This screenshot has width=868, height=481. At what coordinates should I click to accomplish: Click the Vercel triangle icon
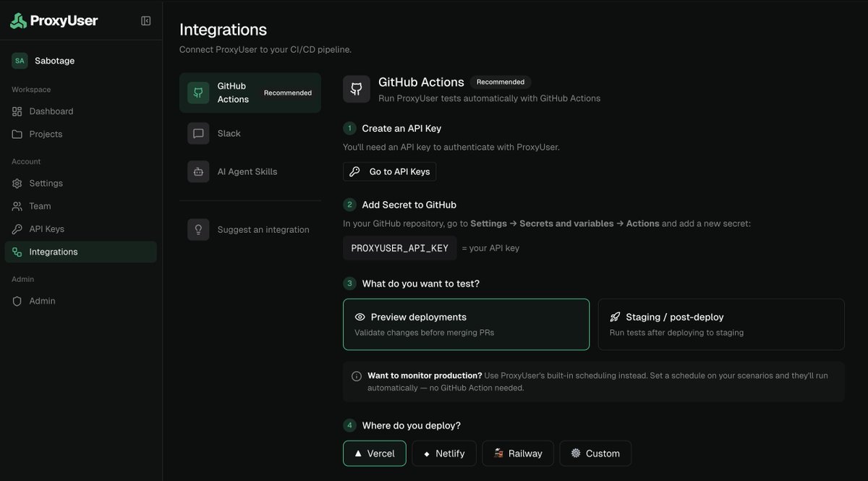point(358,454)
